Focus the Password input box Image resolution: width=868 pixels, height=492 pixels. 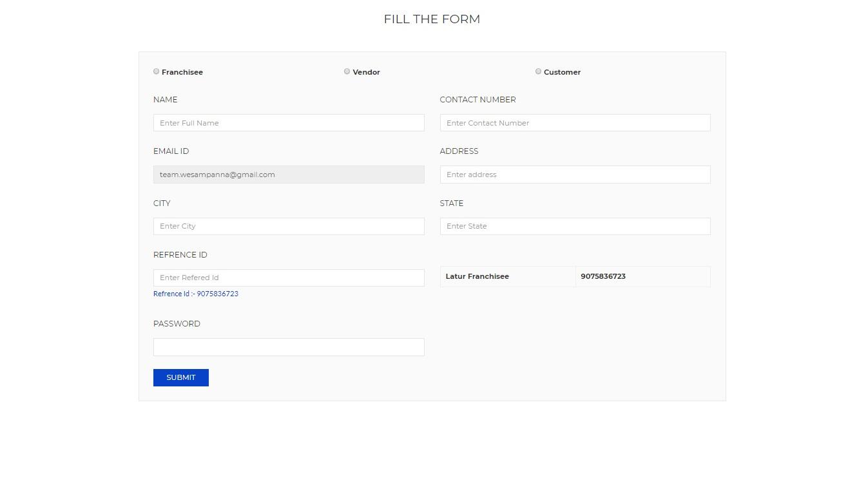[x=289, y=347]
